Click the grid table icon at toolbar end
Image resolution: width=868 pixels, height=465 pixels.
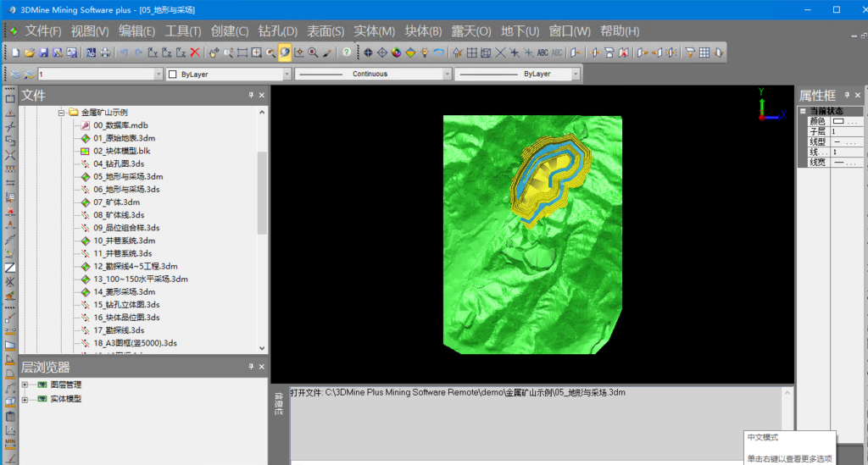(x=704, y=53)
